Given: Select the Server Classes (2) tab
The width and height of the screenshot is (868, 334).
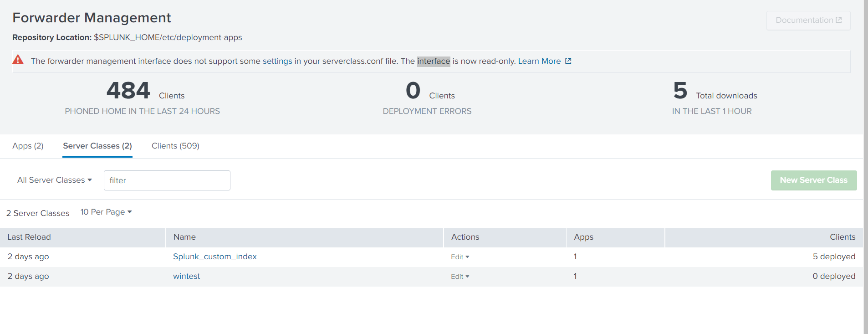Looking at the screenshot, I should point(97,146).
